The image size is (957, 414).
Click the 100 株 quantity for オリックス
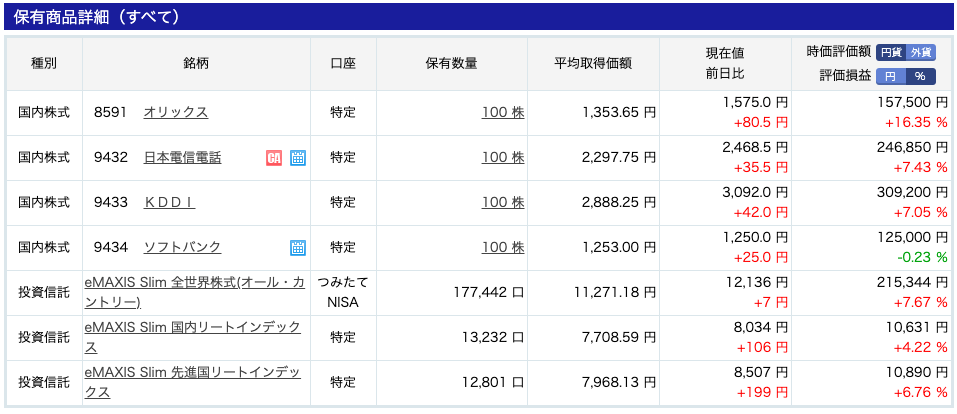[503, 112]
